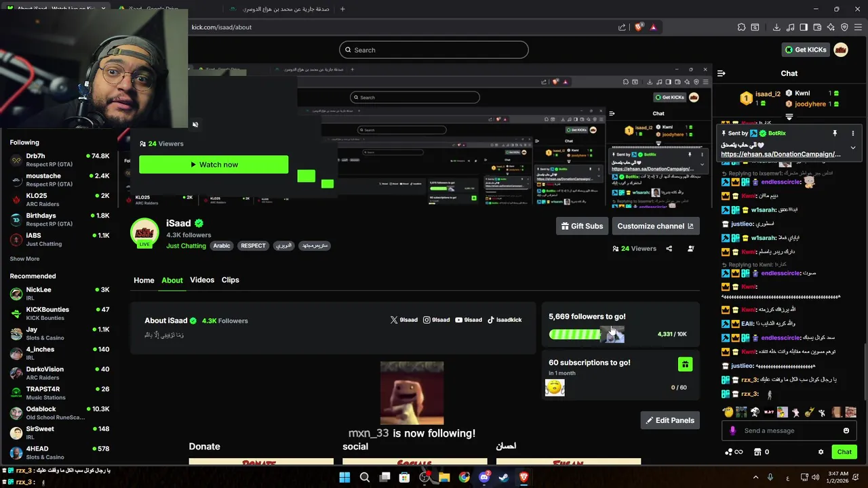
Task: Click the Gift Subs button
Action: (x=582, y=226)
